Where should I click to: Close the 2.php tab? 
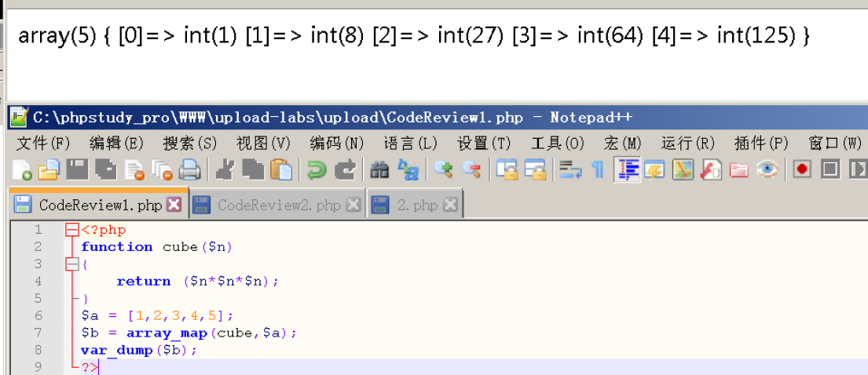[x=451, y=206]
